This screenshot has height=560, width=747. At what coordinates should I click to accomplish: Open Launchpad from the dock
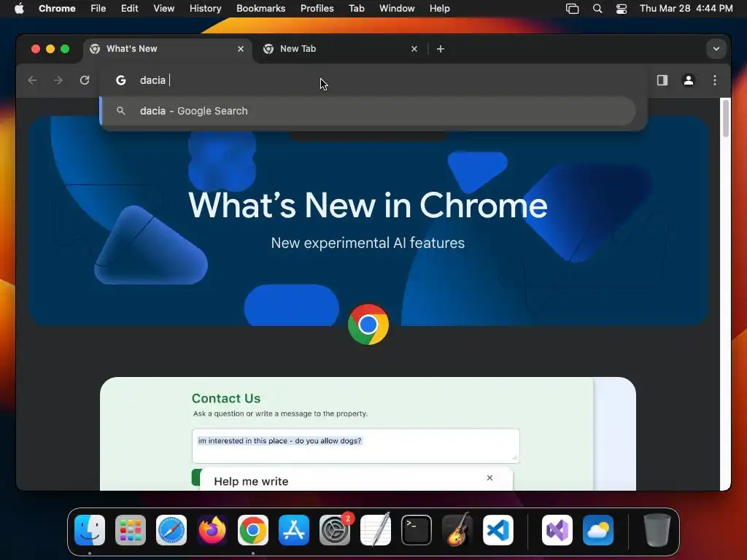coord(131,530)
